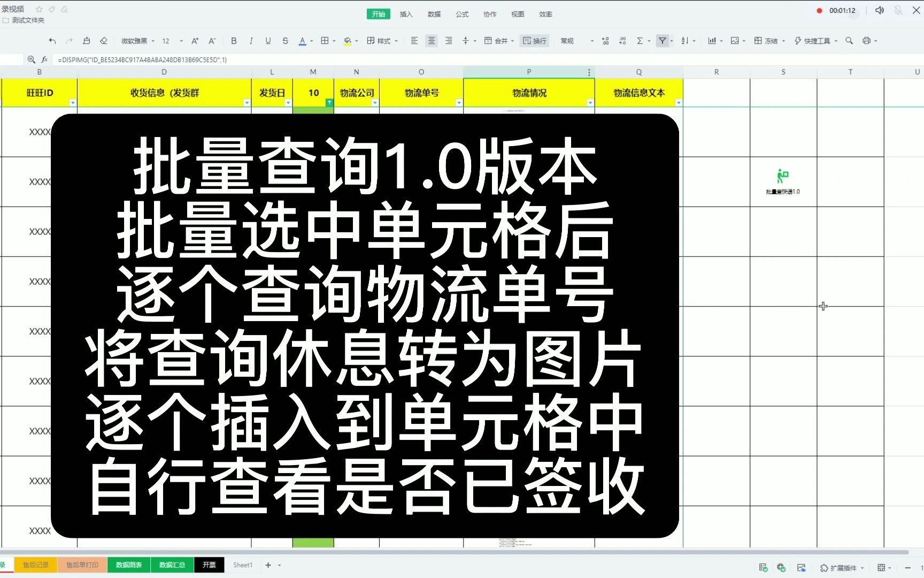The height and width of the screenshot is (578, 924).
Task: Click increase decimal places icon
Action: (x=605, y=41)
